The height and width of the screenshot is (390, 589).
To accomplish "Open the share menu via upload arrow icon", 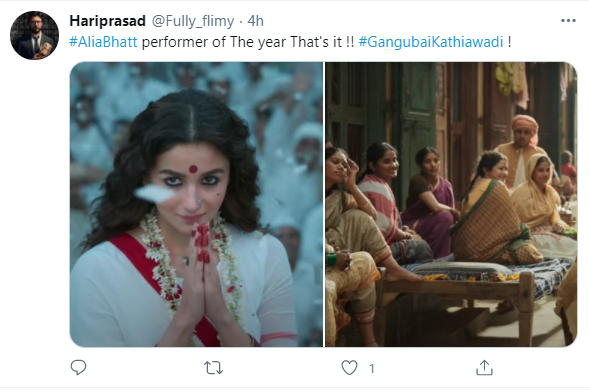I will click(x=484, y=367).
